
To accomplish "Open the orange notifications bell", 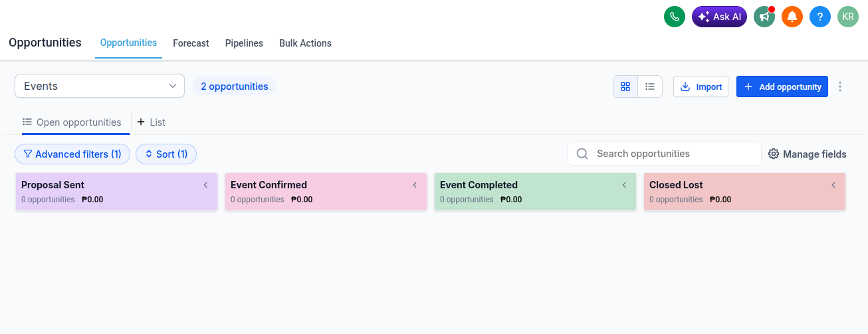I will (x=792, y=17).
